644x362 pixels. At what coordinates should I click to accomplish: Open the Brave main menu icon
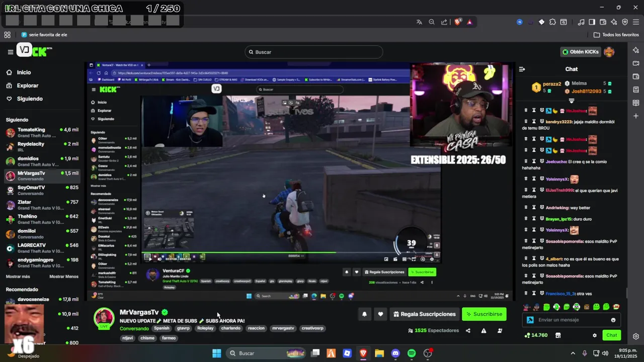tap(636, 22)
